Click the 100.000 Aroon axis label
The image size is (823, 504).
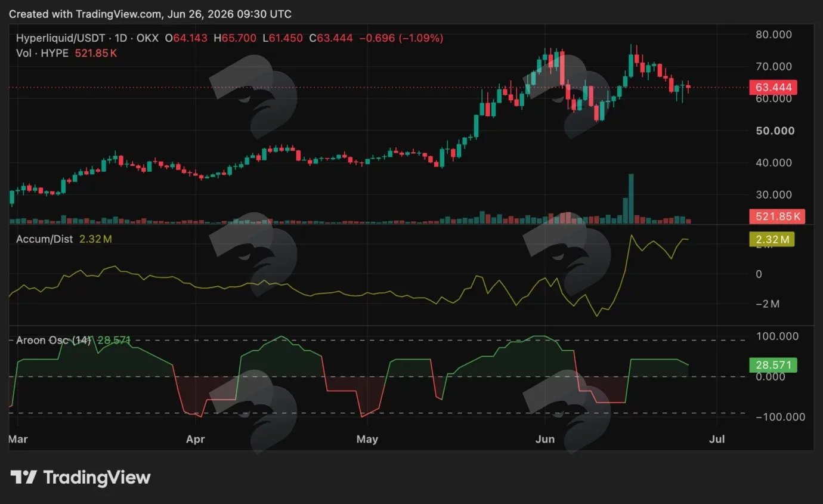click(777, 336)
